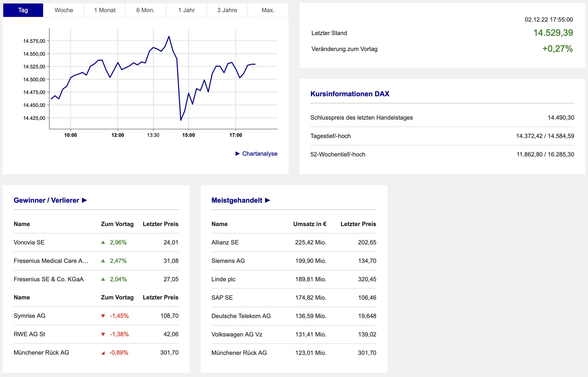This screenshot has width=588, height=377.
Task: Click the red down arrow for Symrise AG
Action: coord(103,316)
